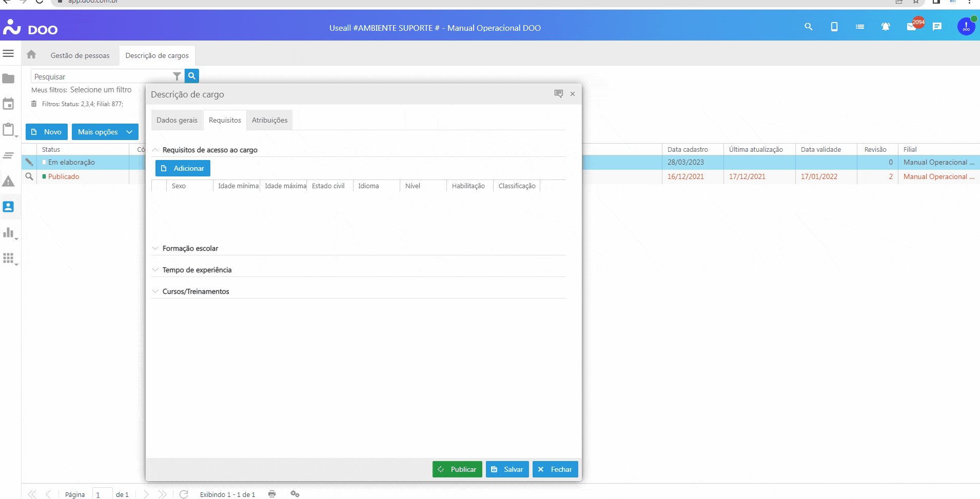Click the filter funnel icon in search box
980x499 pixels.
pyautogui.click(x=177, y=76)
